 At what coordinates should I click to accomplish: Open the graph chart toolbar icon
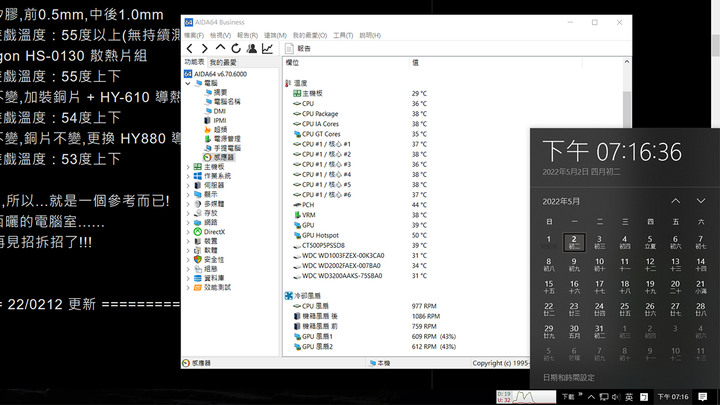[267, 48]
